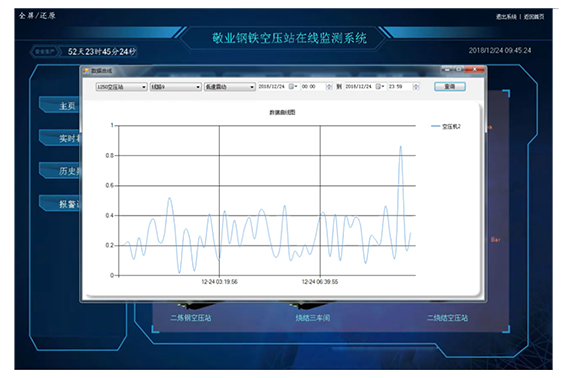Open the end date calendar picker icon
This screenshot has width=567, height=378.
[x=379, y=86]
